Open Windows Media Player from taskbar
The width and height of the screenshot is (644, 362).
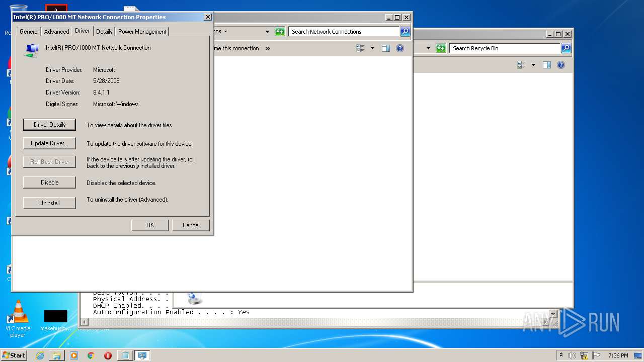74,355
